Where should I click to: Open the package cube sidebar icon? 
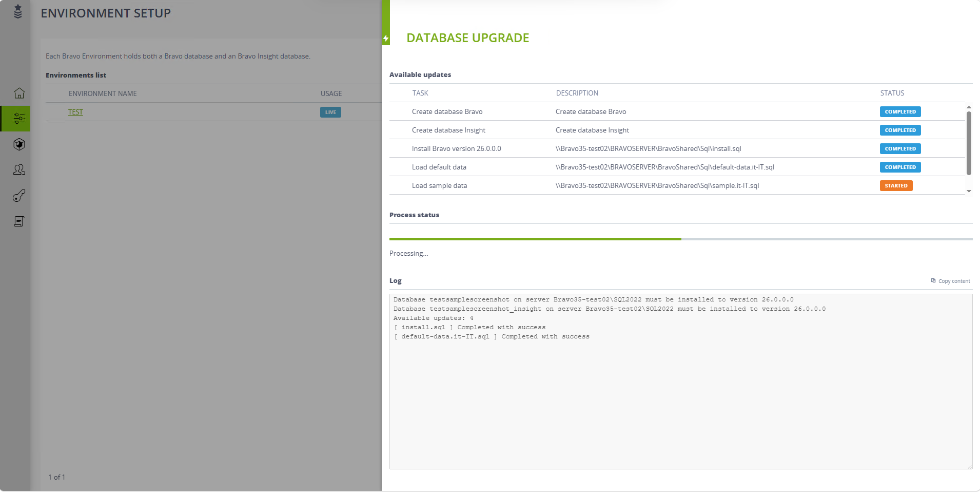19,144
